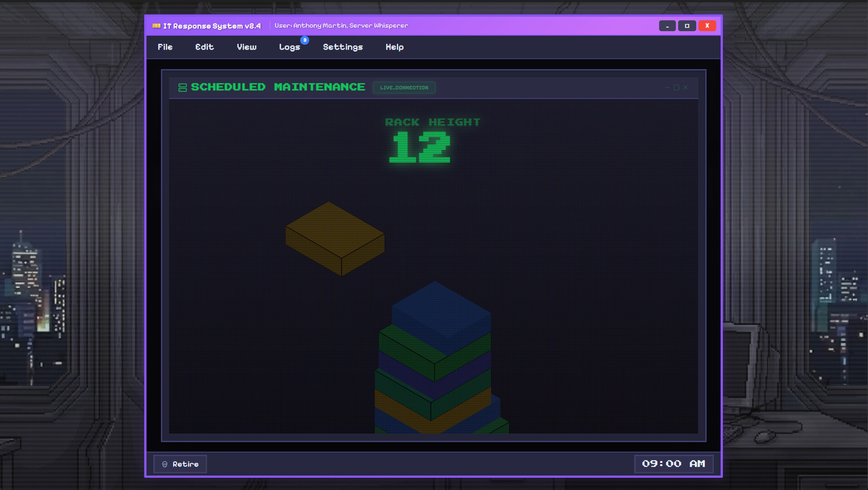The image size is (868, 490).
Task: Select Help from the menu bar
Action: 394,47
